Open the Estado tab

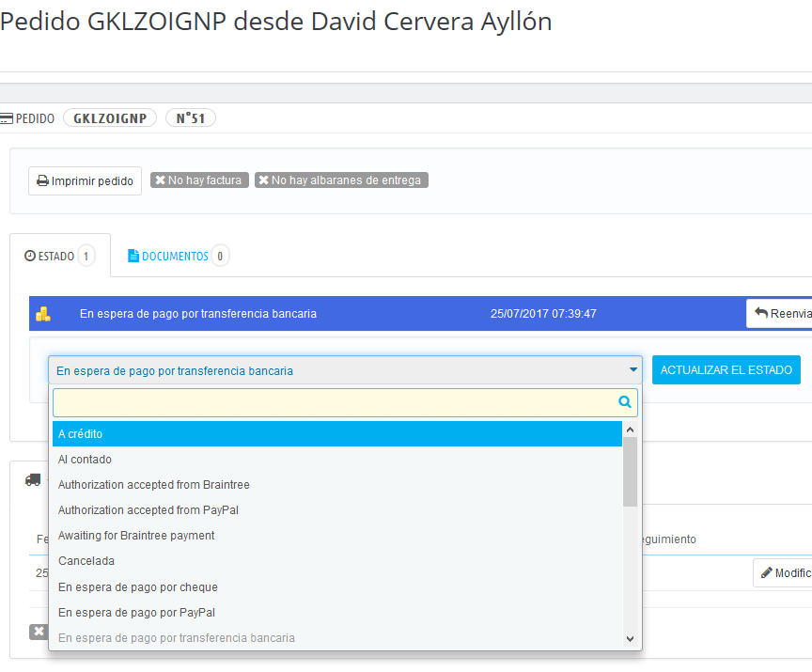click(x=60, y=256)
